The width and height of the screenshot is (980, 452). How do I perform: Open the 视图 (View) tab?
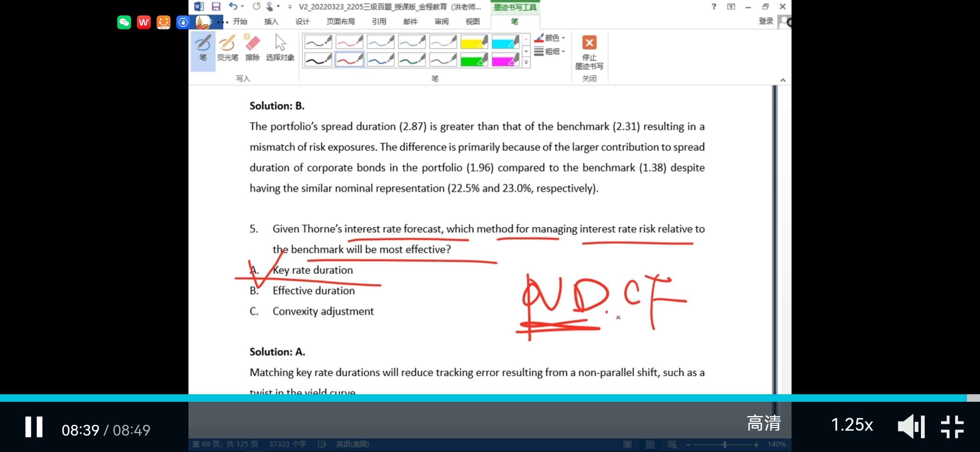[x=473, y=21]
